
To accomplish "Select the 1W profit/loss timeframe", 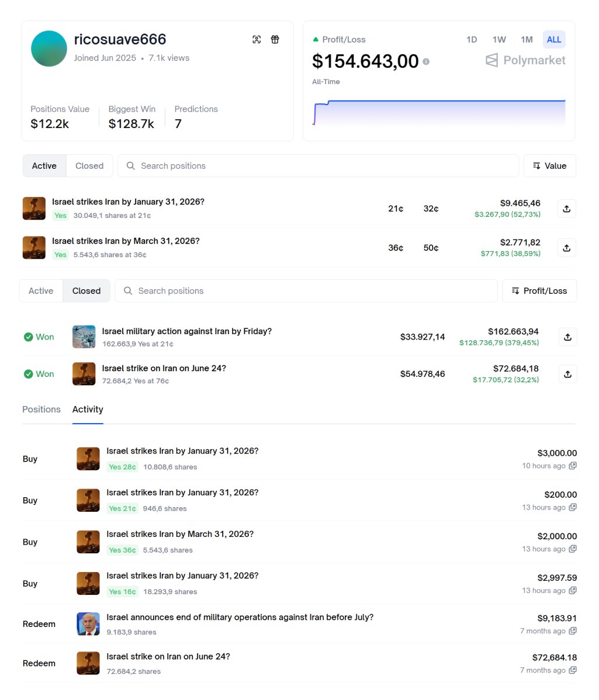I will click(499, 40).
